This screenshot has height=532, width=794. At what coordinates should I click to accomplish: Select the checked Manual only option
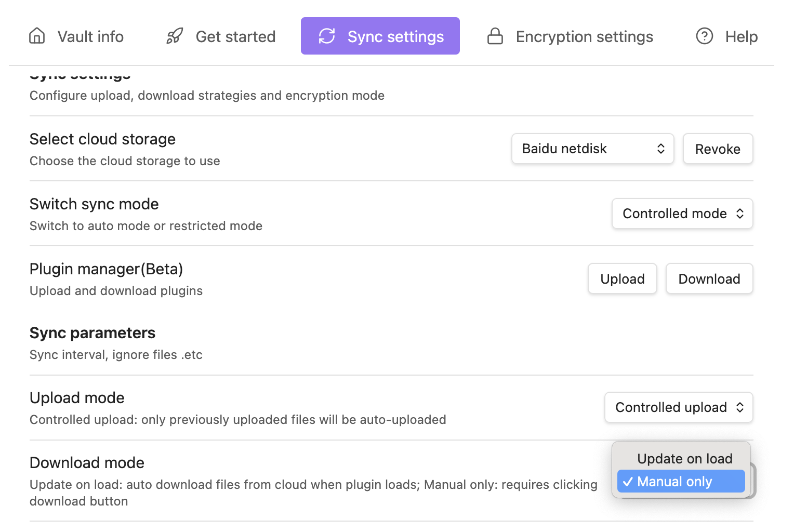(681, 482)
